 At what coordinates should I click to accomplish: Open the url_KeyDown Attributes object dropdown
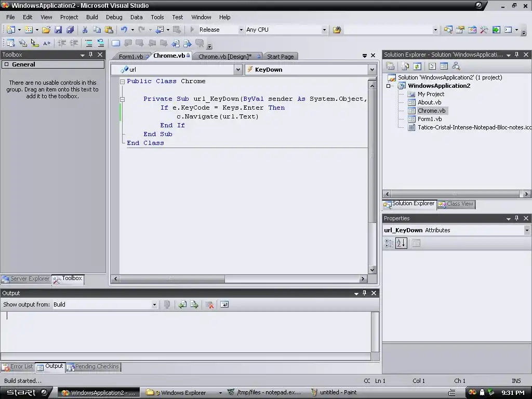tap(527, 230)
